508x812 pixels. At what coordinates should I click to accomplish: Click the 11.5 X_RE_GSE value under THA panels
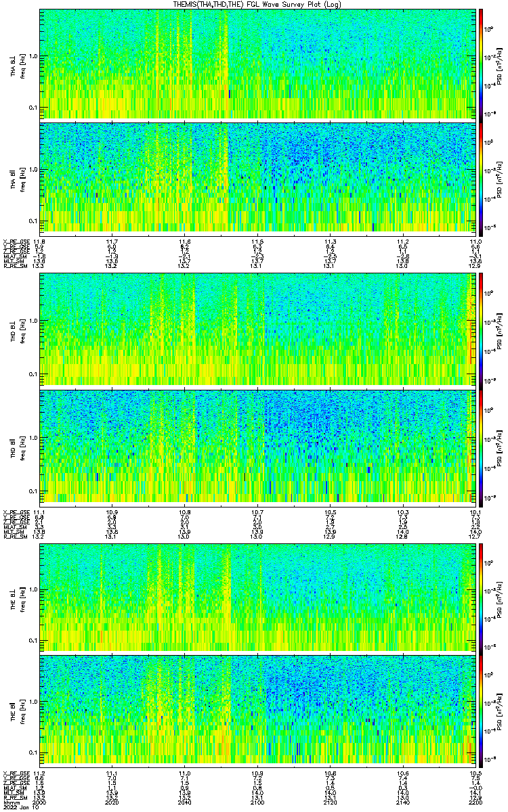click(x=257, y=242)
